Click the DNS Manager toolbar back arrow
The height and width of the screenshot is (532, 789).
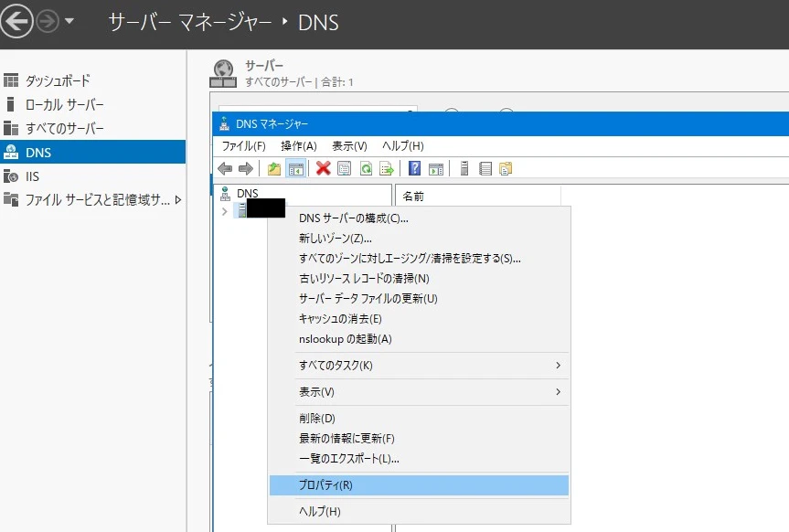point(225,168)
